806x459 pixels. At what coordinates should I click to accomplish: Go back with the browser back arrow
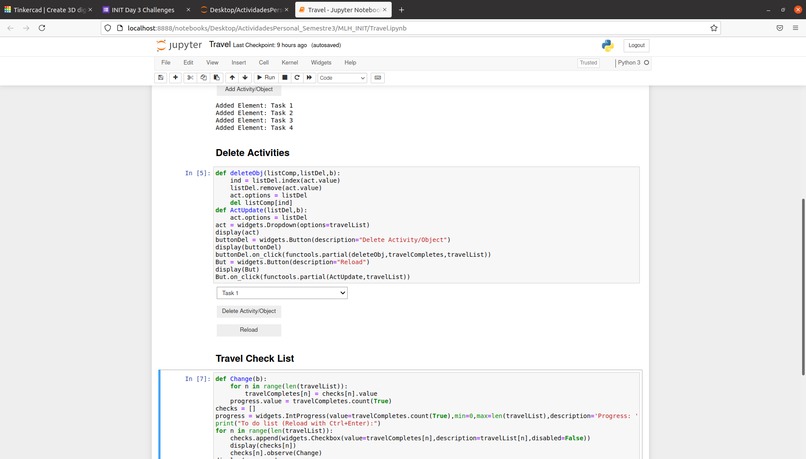click(10, 28)
